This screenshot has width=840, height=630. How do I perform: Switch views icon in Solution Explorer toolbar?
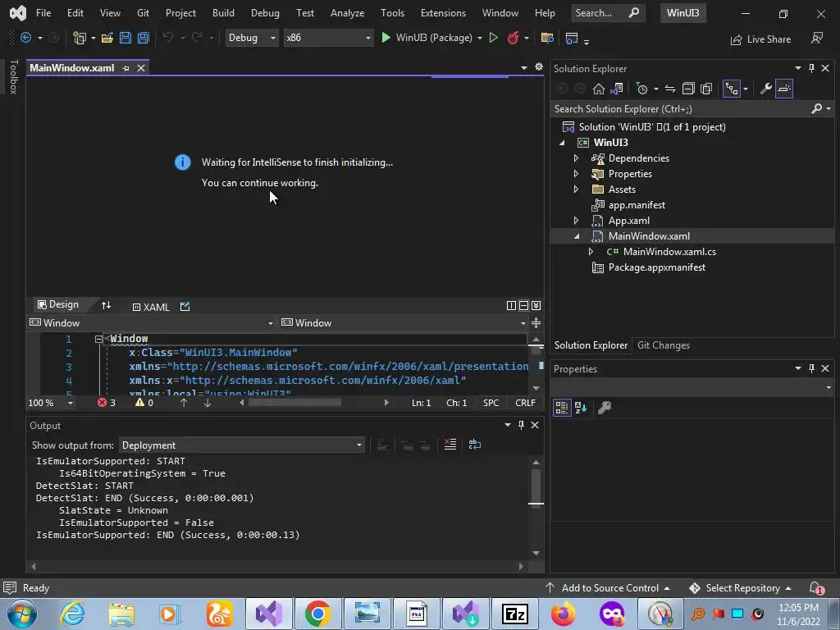(617, 89)
